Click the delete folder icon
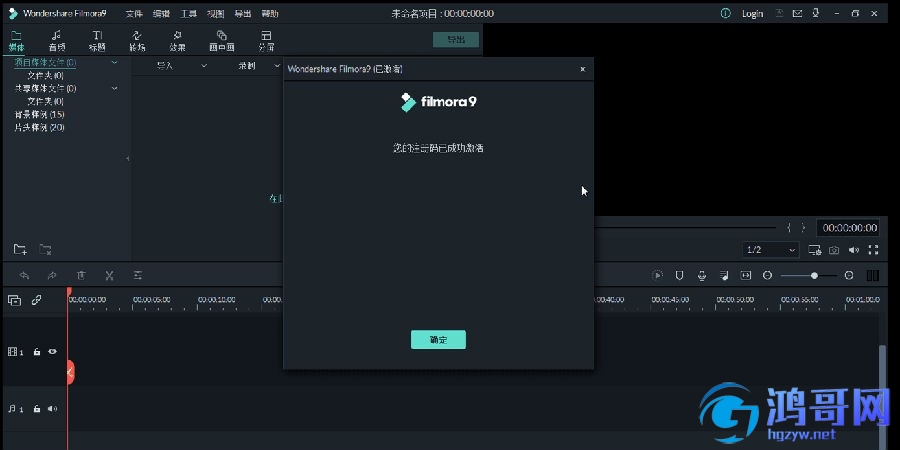Image resolution: width=900 pixels, height=450 pixels. 45,249
